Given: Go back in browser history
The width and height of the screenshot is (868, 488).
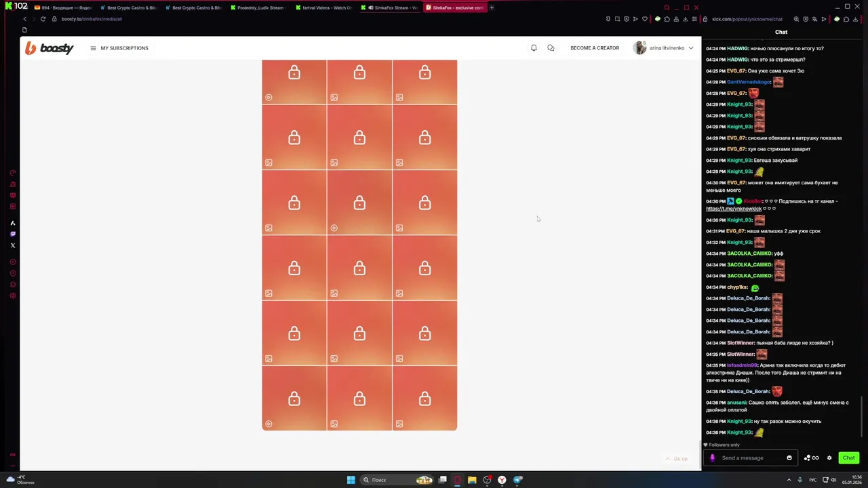Looking at the screenshot, I should [24, 19].
